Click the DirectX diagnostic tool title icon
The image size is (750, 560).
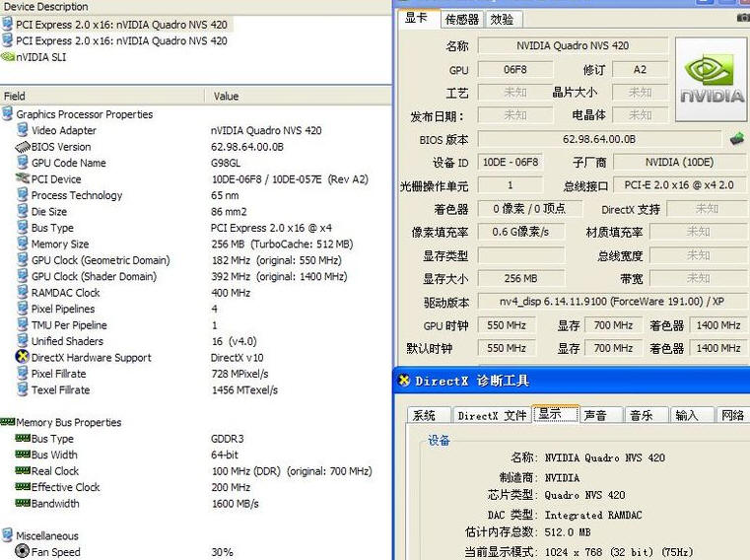pos(404,381)
